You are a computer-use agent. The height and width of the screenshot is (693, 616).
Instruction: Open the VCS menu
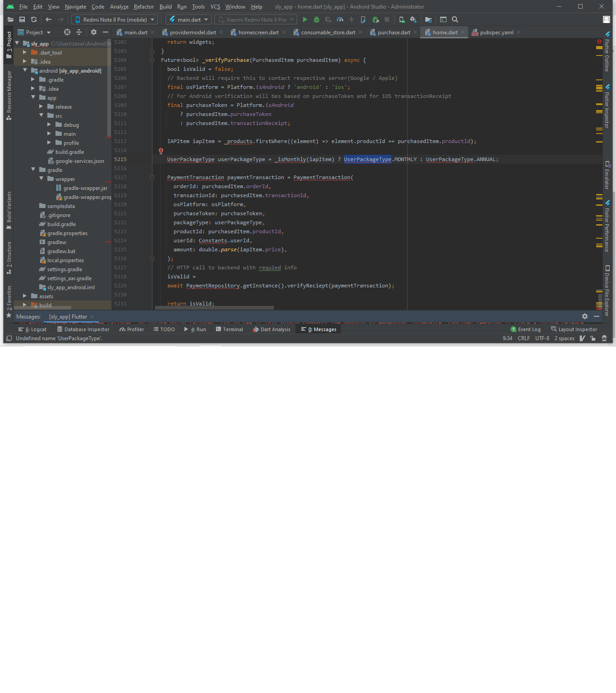[215, 7]
